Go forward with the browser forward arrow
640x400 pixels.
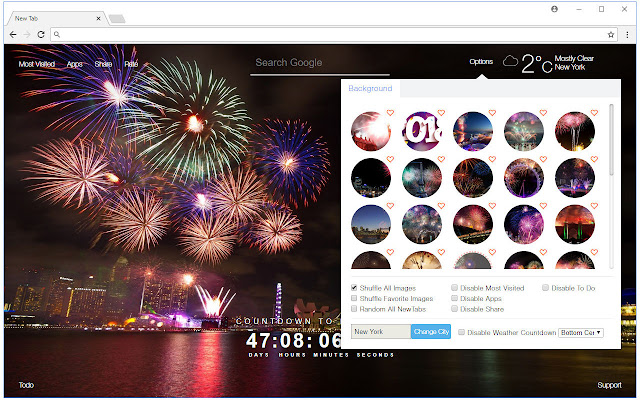27,35
